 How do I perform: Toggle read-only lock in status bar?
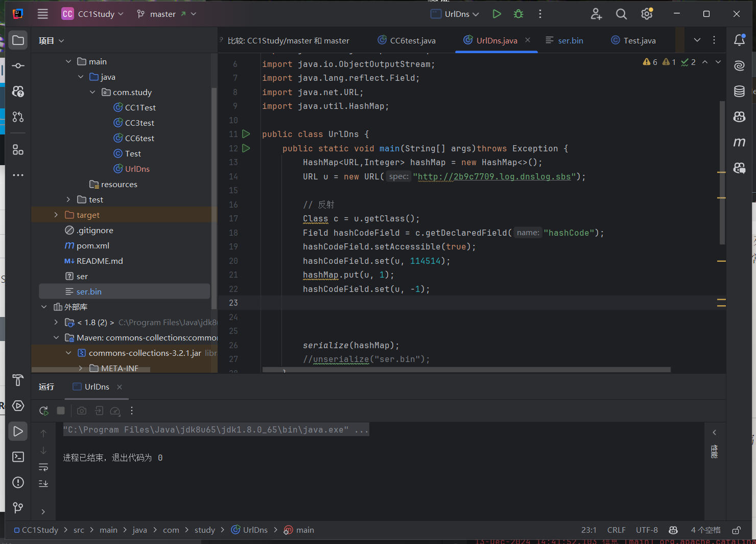737,530
